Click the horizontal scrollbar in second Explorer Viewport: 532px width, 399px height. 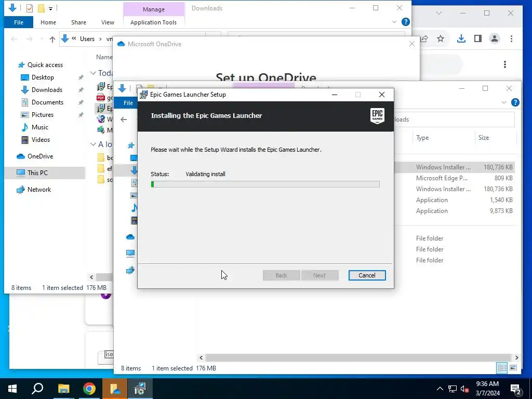(x=358, y=357)
